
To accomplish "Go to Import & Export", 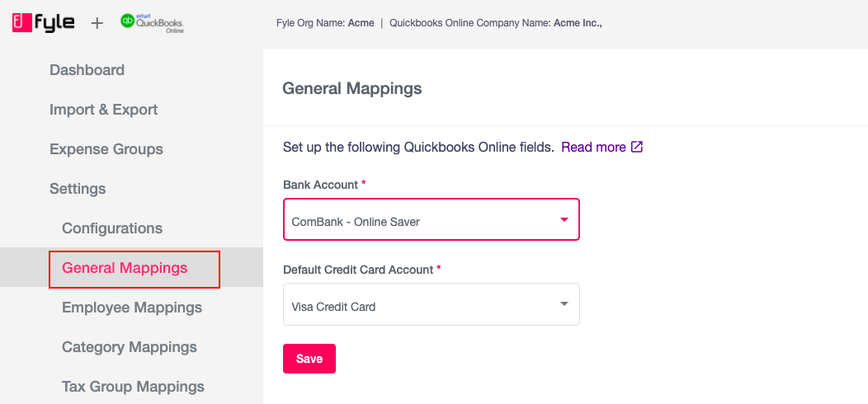I will click(x=103, y=110).
